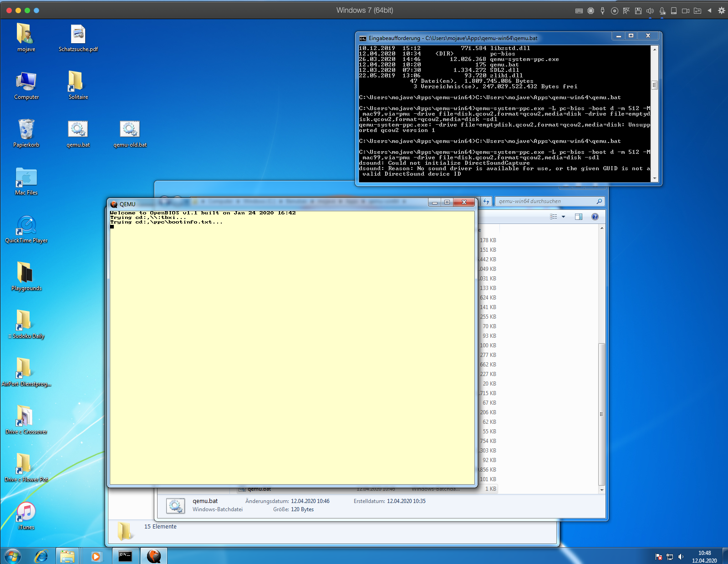Screen dimensions: 728x564
Task: Open the Playgrounds folder
Action: pyautogui.click(x=26, y=277)
